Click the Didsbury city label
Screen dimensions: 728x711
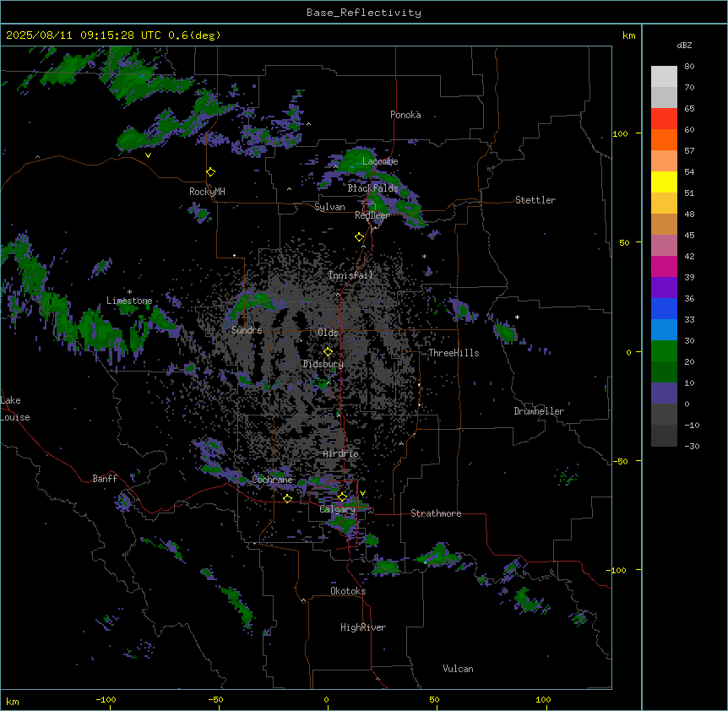click(x=323, y=364)
